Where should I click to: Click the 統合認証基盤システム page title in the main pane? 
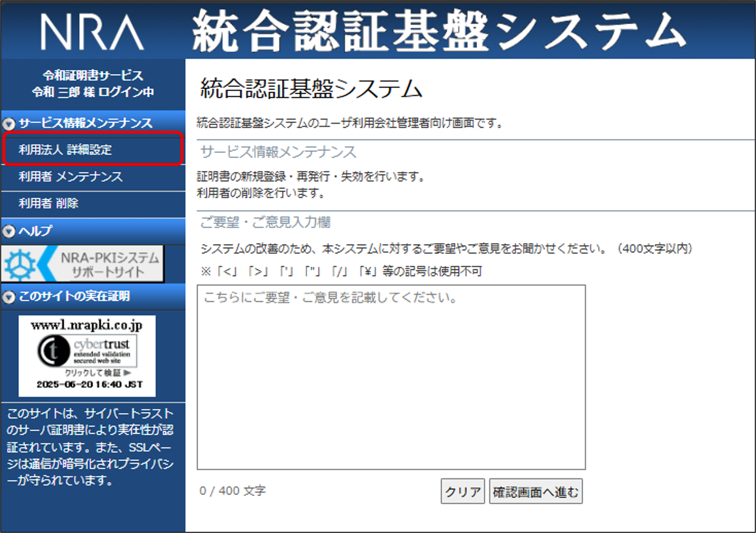tap(311, 88)
